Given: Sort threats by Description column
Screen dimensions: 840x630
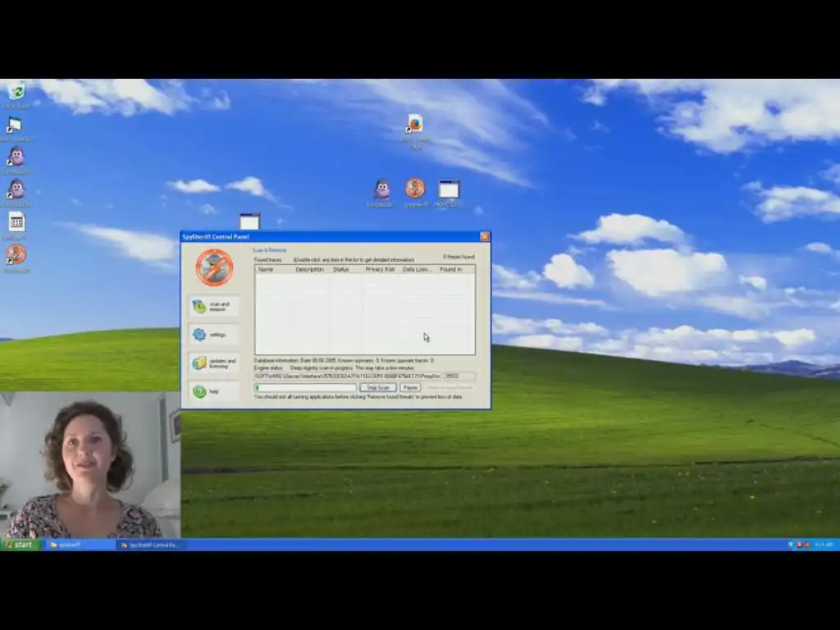Looking at the screenshot, I should pyautogui.click(x=311, y=269).
